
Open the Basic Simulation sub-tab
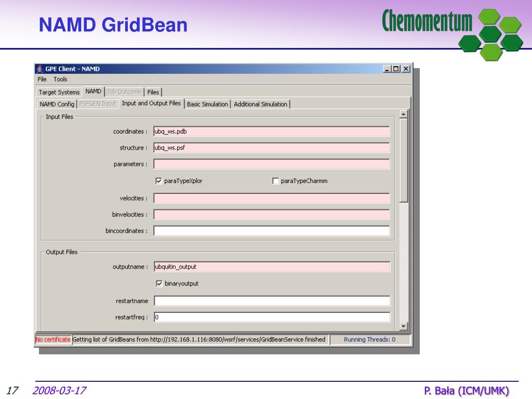(x=207, y=104)
